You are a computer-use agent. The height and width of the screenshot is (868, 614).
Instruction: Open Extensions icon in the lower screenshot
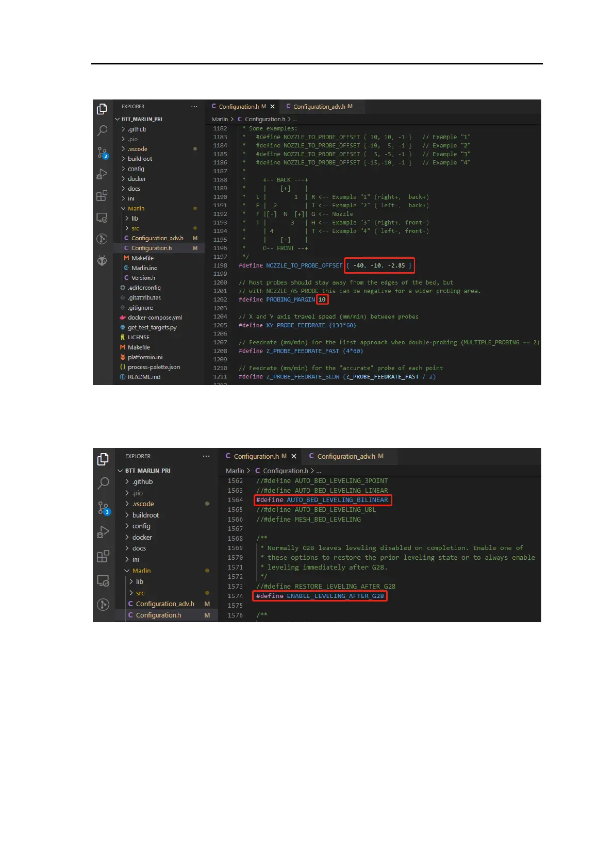(103, 557)
